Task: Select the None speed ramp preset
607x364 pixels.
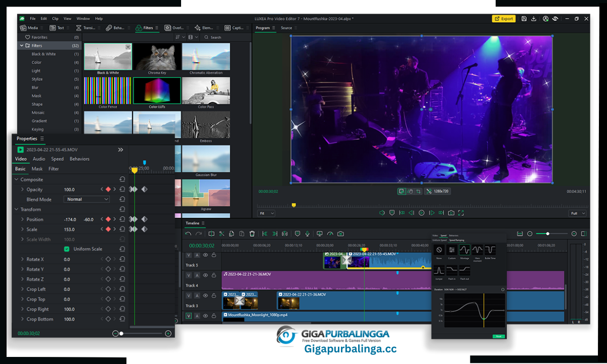Action: pyautogui.click(x=439, y=250)
